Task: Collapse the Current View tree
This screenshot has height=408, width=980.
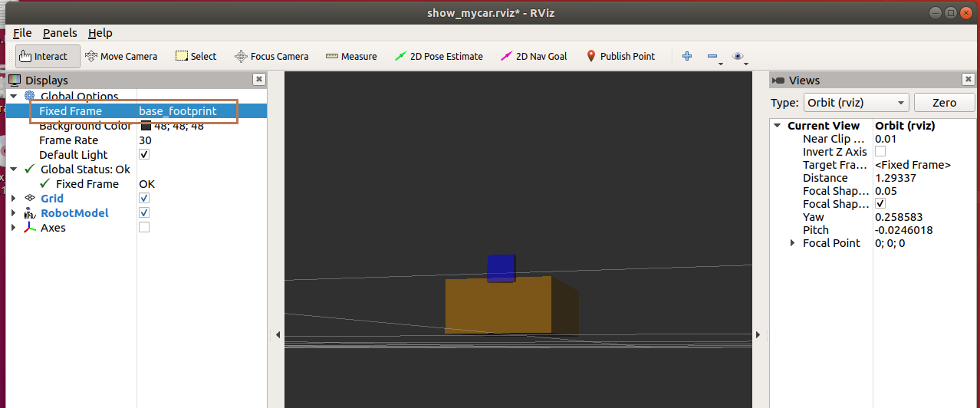Action: [x=778, y=125]
